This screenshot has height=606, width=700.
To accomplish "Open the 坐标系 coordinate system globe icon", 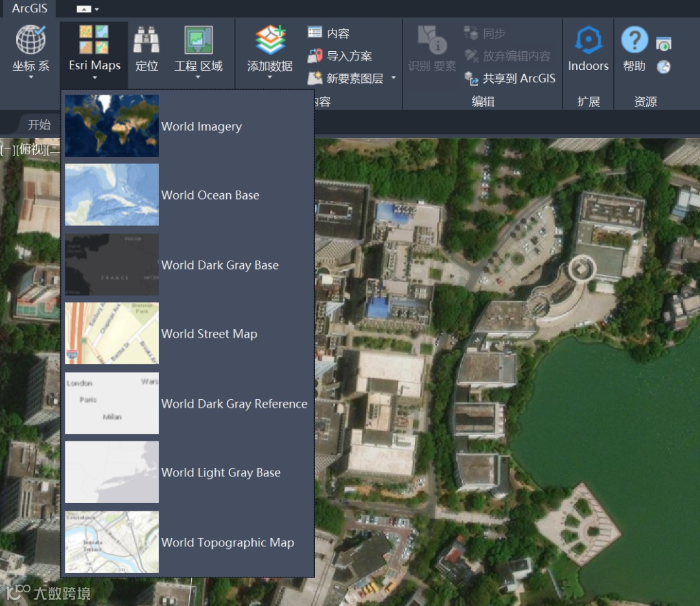I will [30, 40].
